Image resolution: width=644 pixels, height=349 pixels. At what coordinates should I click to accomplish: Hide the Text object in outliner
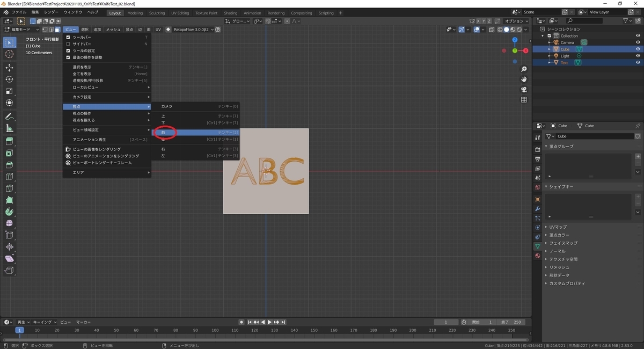[638, 62]
